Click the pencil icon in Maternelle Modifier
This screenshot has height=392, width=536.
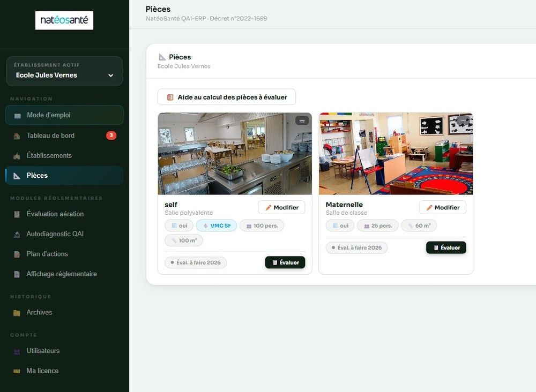pyautogui.click(x=429, y=208)
